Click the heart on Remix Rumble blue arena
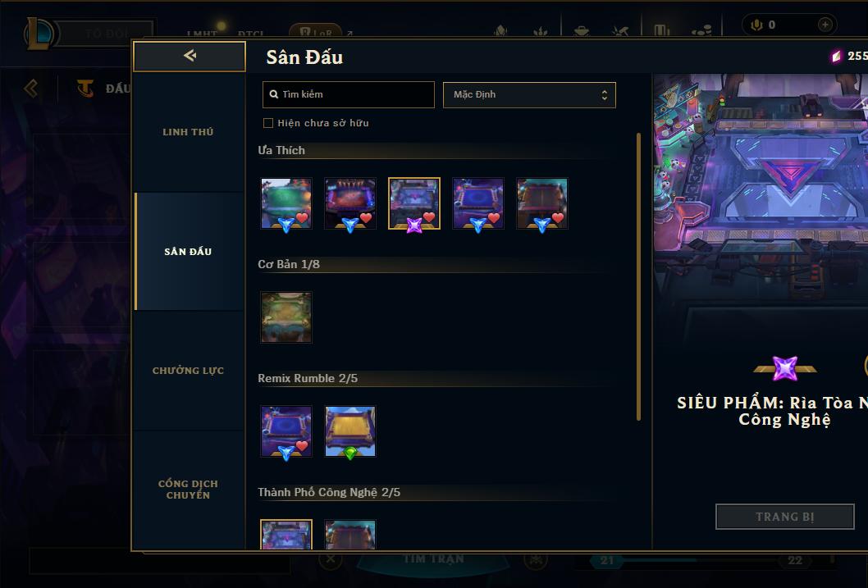868x588 pixels. 302,446
